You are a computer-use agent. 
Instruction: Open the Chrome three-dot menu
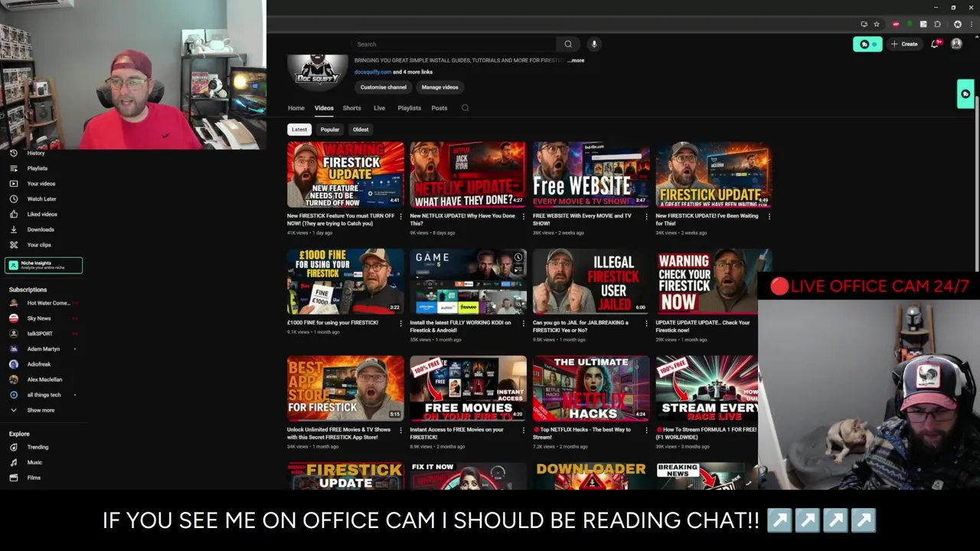pos(970,24)
